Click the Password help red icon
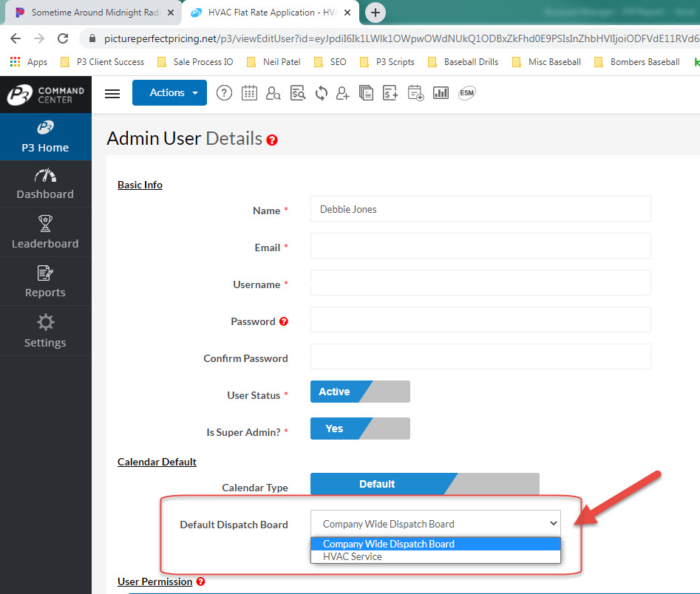Image resolution: width=700 pixels, height=594 pixels. coord(283,321)
